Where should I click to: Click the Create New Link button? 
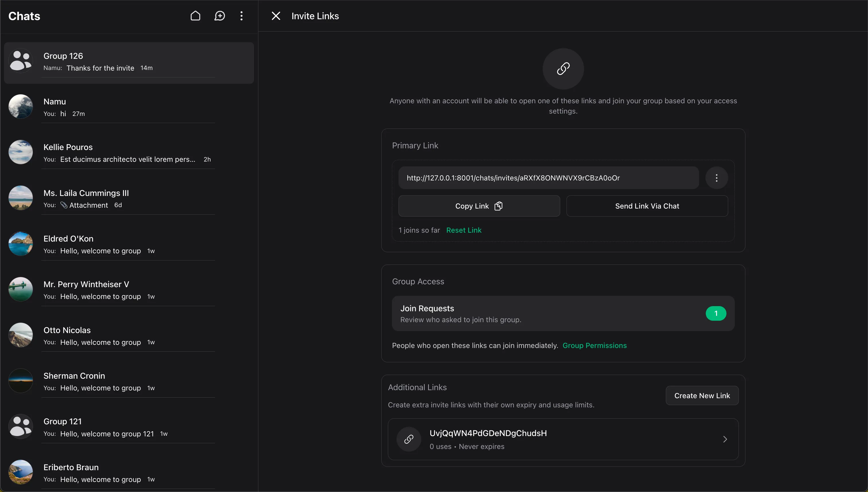click(x=702, y=395)
